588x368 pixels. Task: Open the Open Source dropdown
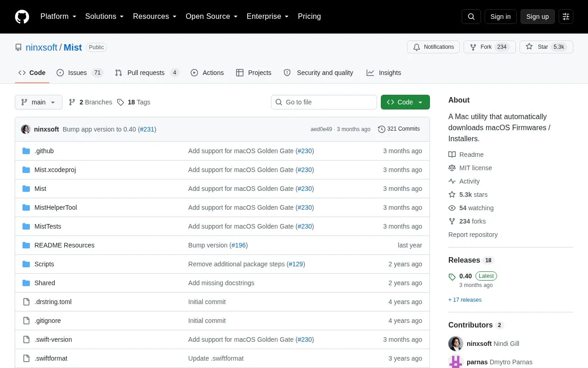point(212,17)
